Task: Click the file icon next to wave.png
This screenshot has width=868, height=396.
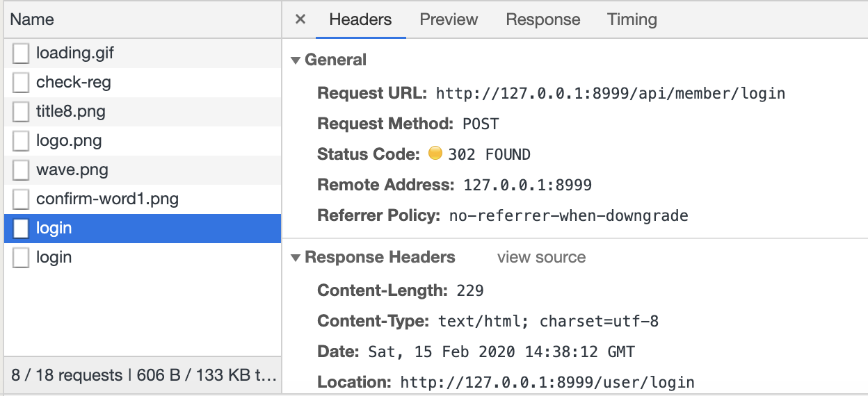Action: coord(21,170)
